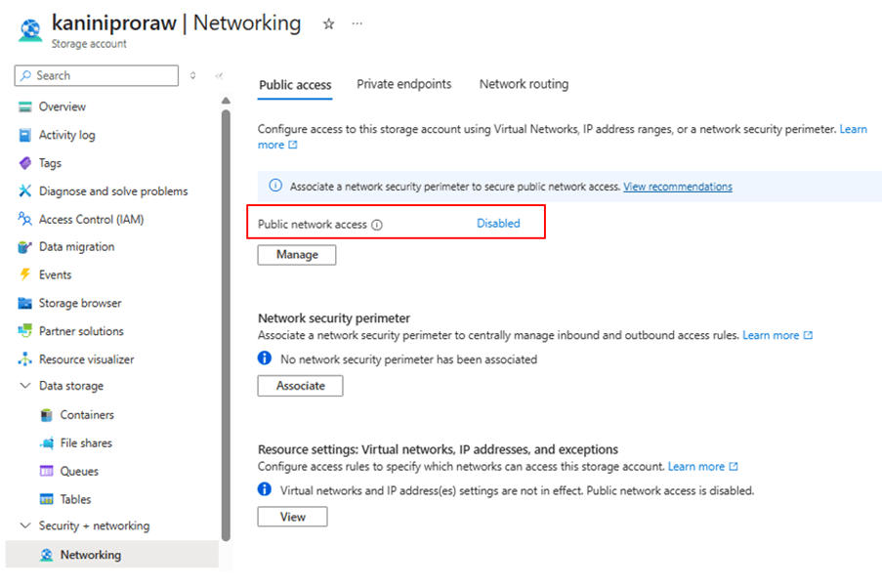Select the Tags icon in sidebar
The image size is (882, 588).
pyautogui.click(x=25, y=163)
